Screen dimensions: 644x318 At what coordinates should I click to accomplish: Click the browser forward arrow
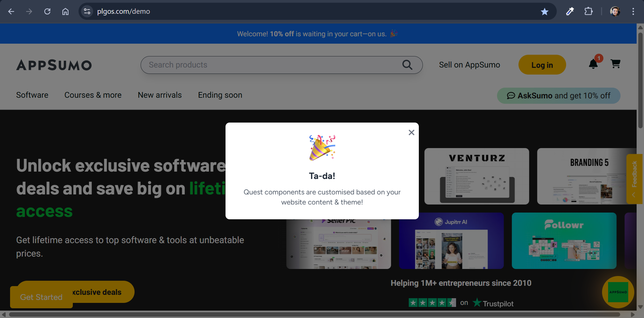pos(29,11)
